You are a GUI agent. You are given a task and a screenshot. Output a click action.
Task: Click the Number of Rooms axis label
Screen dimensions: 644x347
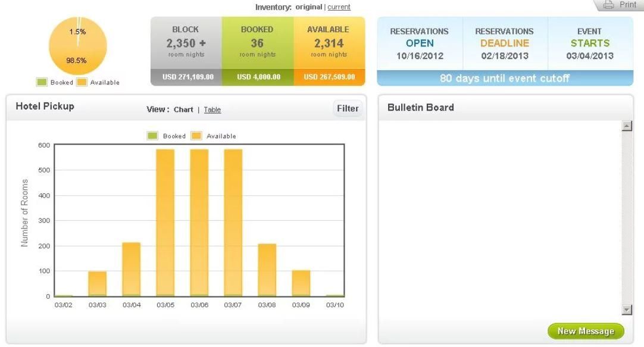pos(24,212)
